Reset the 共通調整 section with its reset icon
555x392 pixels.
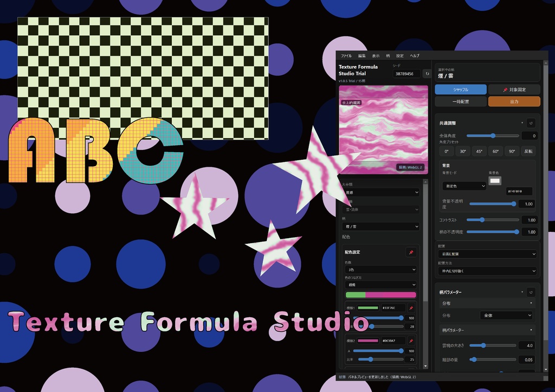531,123
